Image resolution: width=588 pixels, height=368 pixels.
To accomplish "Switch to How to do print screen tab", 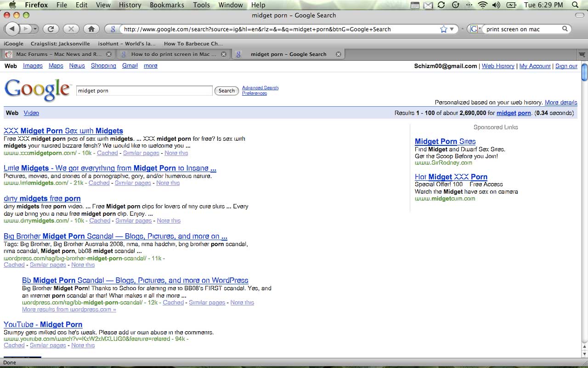I will point(173,54).
